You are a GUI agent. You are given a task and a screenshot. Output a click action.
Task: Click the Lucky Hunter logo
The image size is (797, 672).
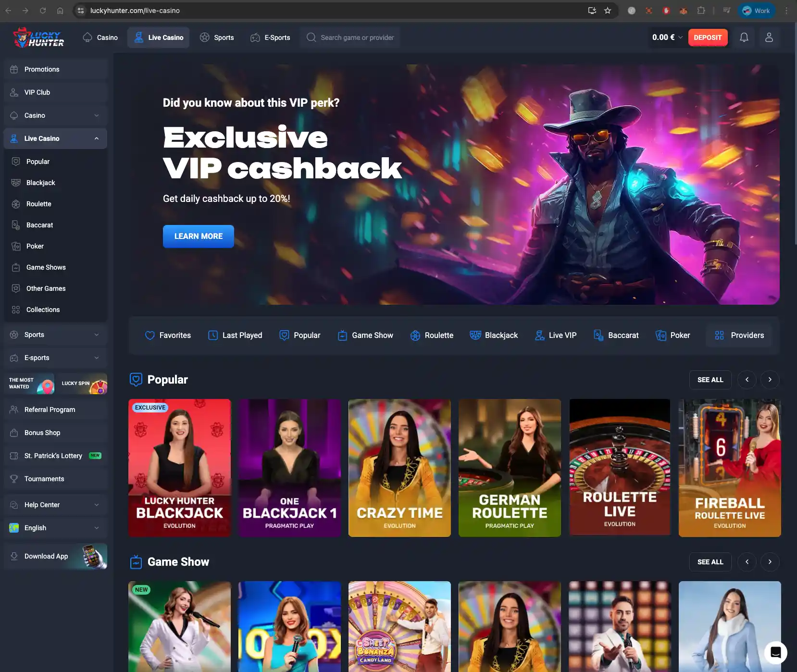(x=38, y=37)
